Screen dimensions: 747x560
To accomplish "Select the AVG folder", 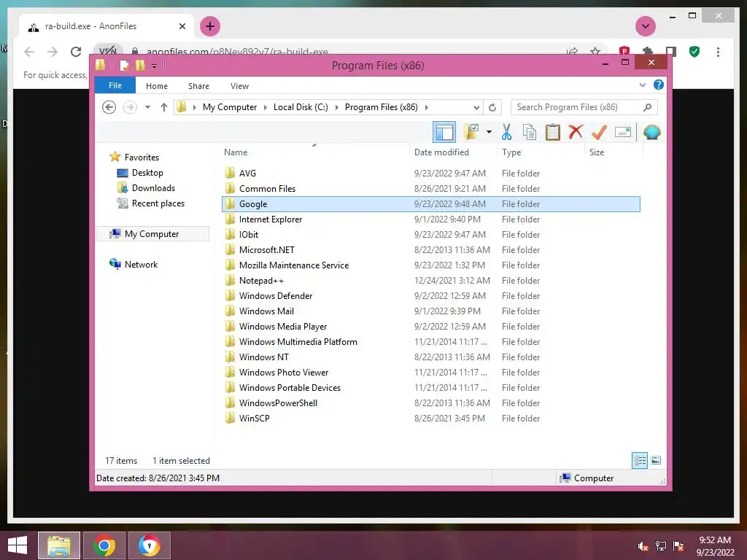I will (247, 174).
